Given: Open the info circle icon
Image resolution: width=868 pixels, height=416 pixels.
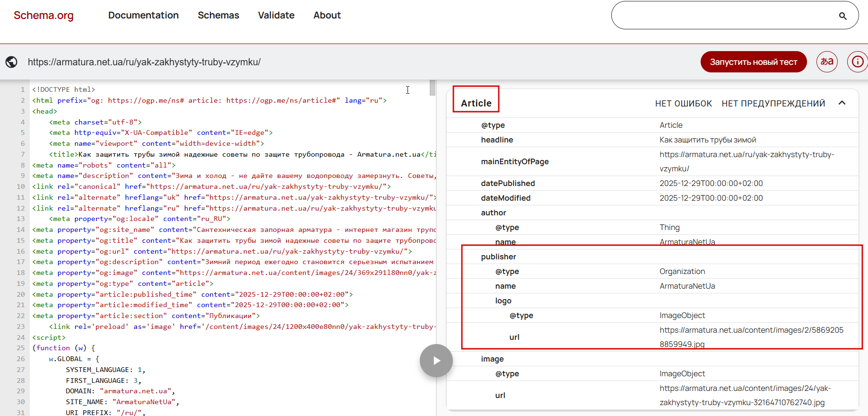Looking at the screenshot, I should (x=857, y=62).
